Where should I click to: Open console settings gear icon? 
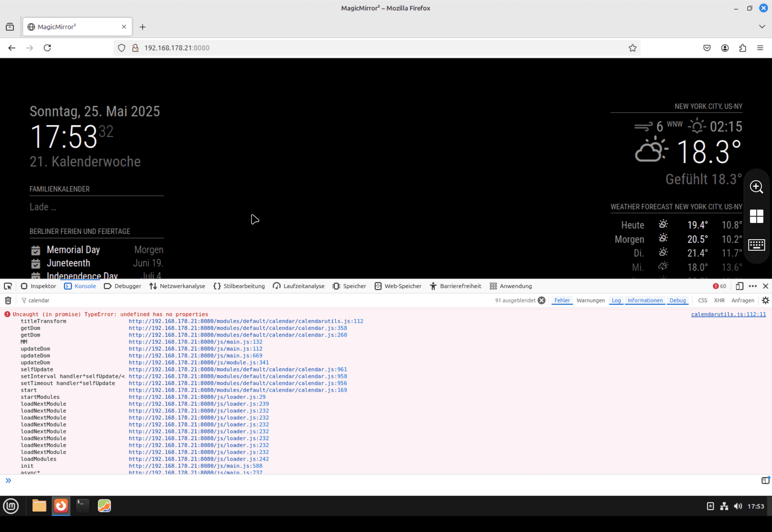click(x=765, y=300)
